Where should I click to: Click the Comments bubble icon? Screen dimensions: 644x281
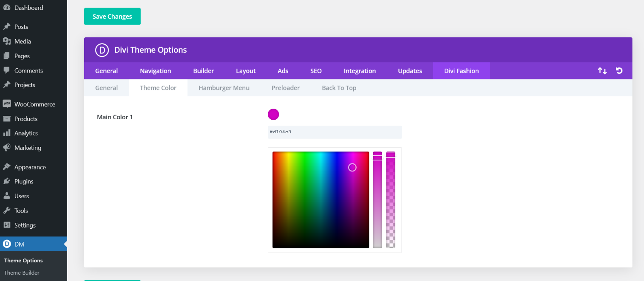pos(6,70)
